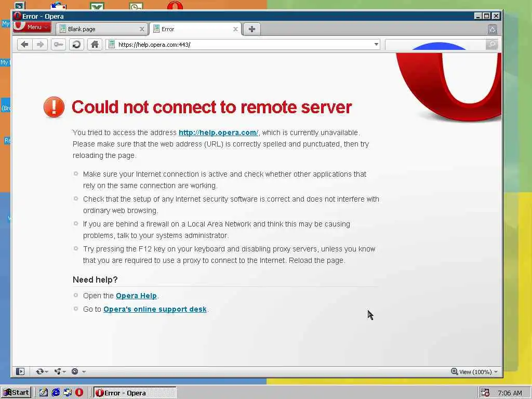Click the Opera desktop shortcut icon
The height and width of the screenshot is (399, 532).
click(x=175, y=6)
